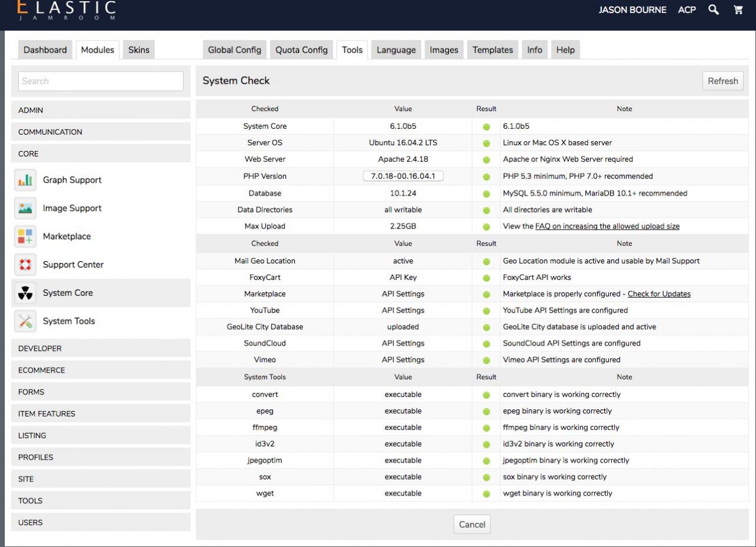Open FAQ on increasing the allowed upload size
This screenshot has height=547, width=756.
[x=607, y=227]
